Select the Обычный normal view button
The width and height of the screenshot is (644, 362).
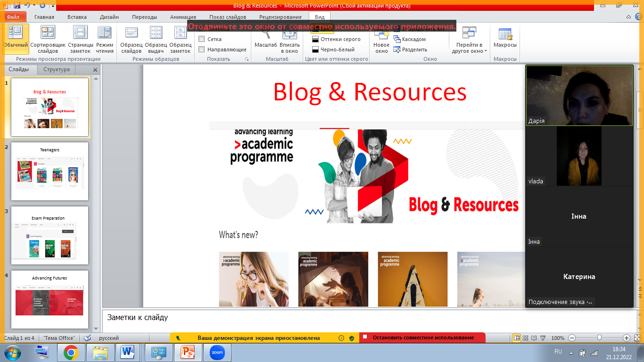click(16, 39)
